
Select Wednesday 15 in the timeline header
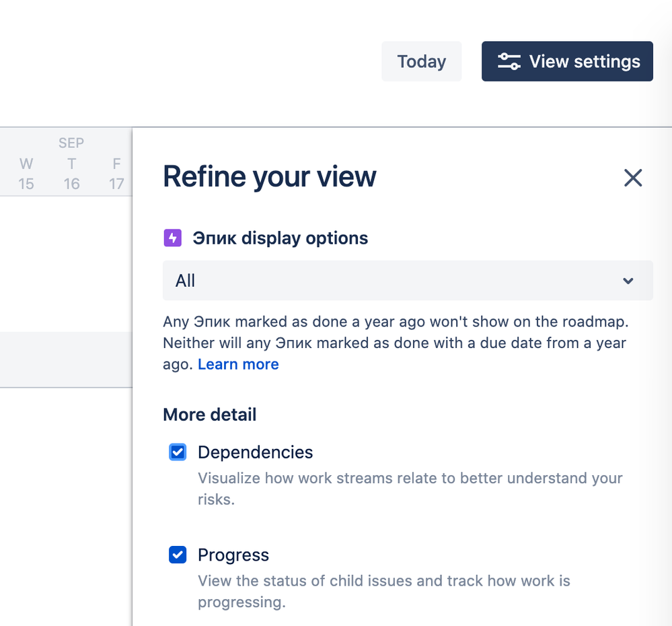click(26, 174)
